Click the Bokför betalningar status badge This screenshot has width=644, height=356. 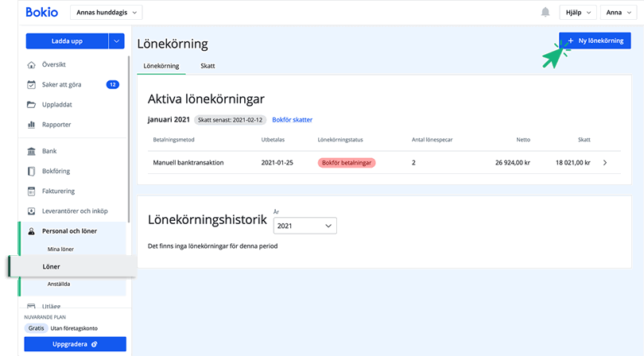[x=347, y=163]
